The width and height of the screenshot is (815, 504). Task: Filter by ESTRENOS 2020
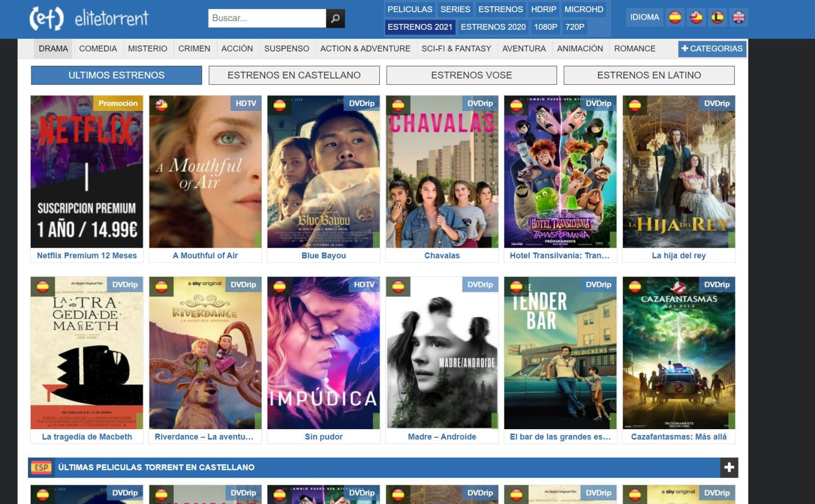(493, 27)
